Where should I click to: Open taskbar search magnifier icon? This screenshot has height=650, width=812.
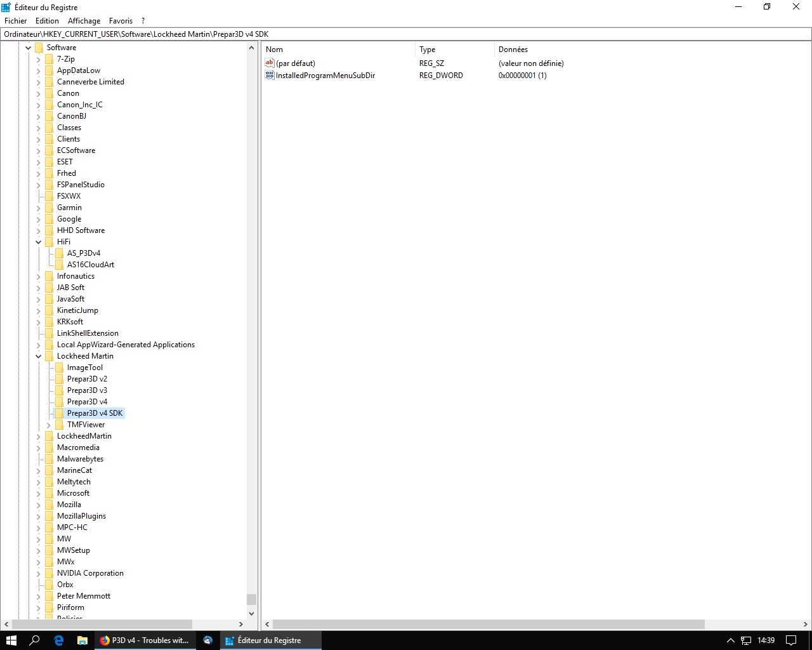(x=35, y=640)
